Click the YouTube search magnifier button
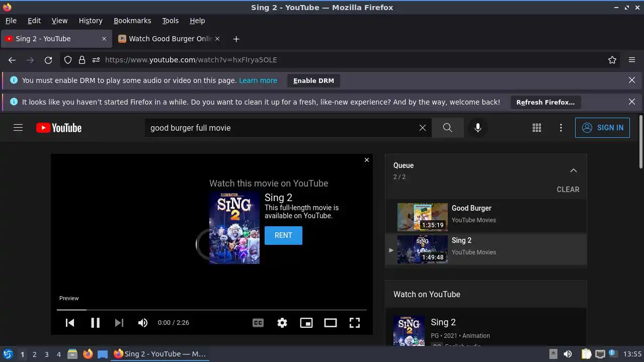This screenshot has width=644, height=362. pos(448,128)
